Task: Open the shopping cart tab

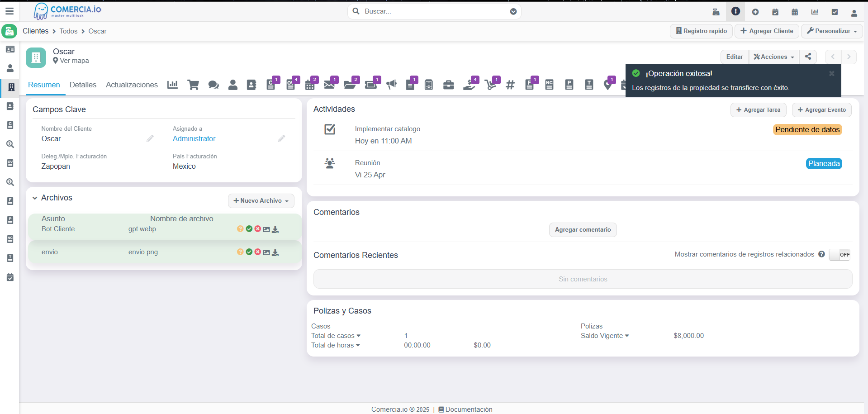Action: click(193, 85)
